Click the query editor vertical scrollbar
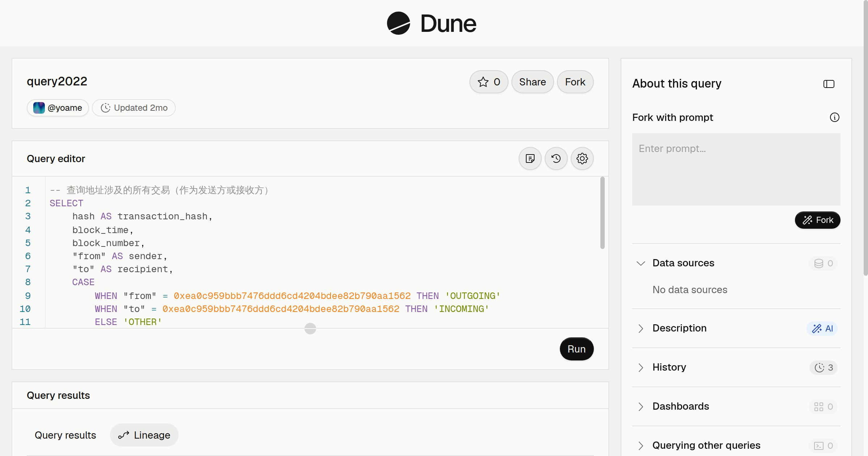This screenshot has width=868, height=456. (602, 213)
